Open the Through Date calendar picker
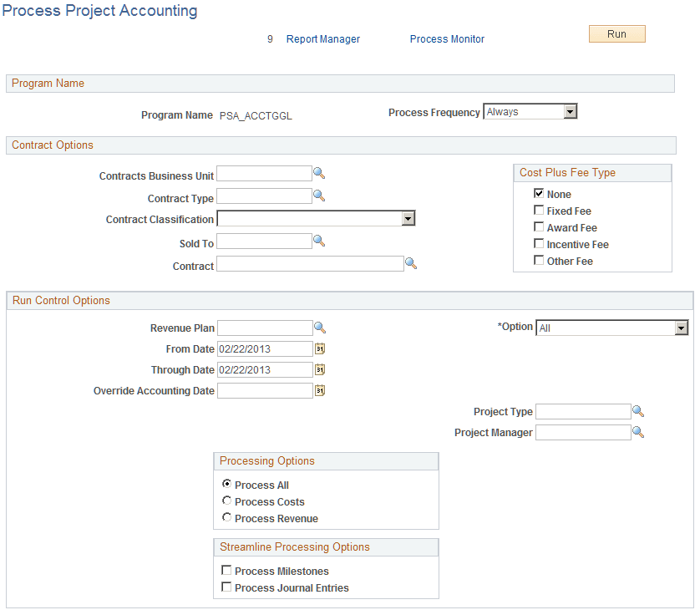The width and height of the screenshot is (700, 615). pos(319,369)
